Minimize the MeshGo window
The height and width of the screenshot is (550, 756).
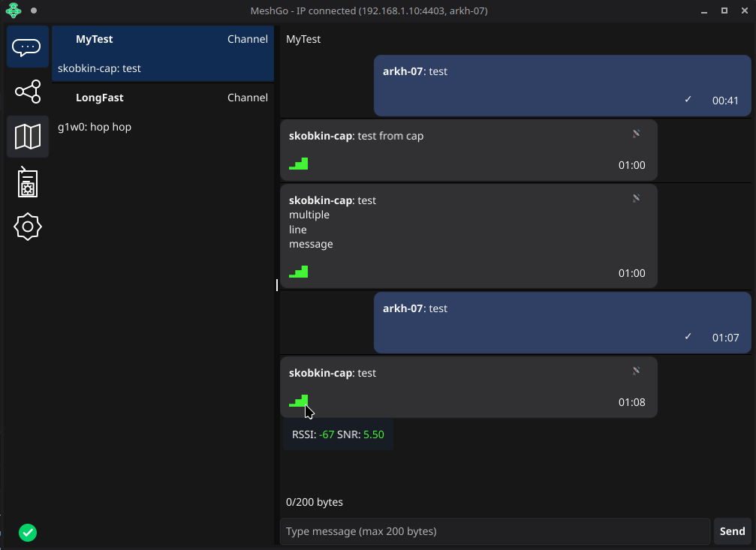[704, 11]
